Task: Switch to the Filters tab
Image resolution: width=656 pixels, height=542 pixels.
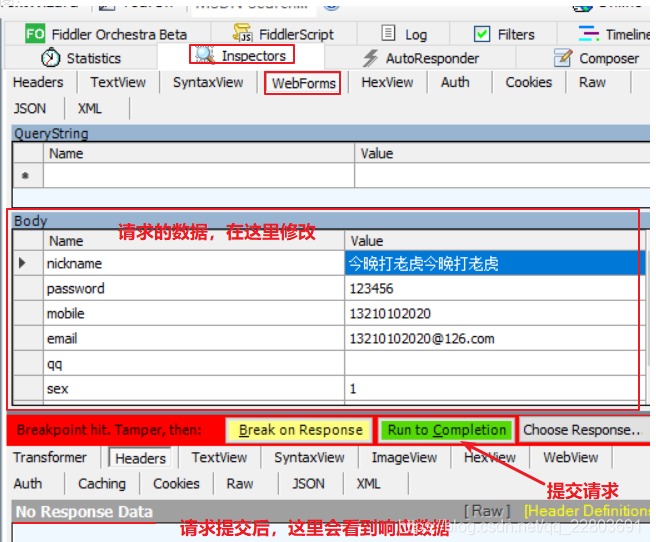Action: coord(504,34)
